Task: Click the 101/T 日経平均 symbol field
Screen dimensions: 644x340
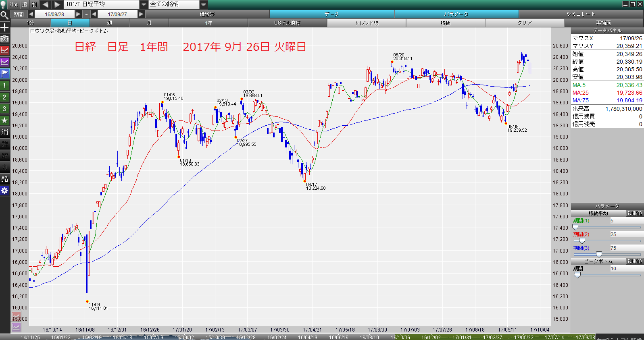Action: click(102, 4)
